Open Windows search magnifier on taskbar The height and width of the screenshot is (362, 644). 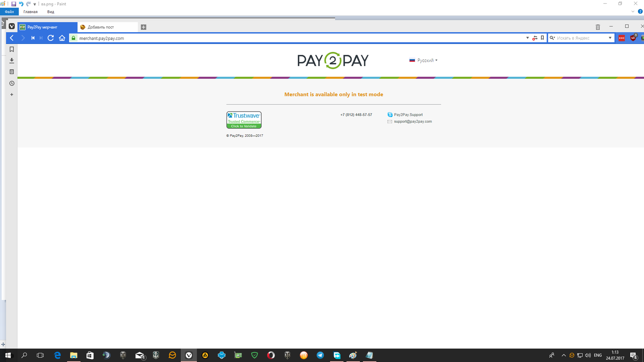coord(24,355)
